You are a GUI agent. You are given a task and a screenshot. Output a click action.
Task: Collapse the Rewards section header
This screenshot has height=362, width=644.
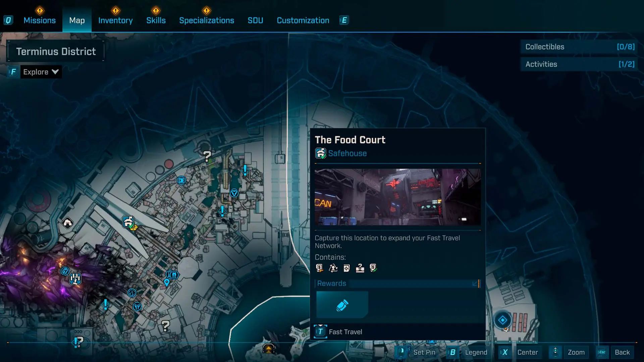click(x=397, y=284)
